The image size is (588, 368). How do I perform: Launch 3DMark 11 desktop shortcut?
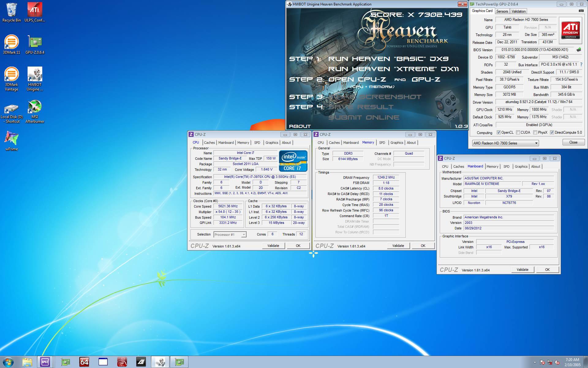pos(12,45)
